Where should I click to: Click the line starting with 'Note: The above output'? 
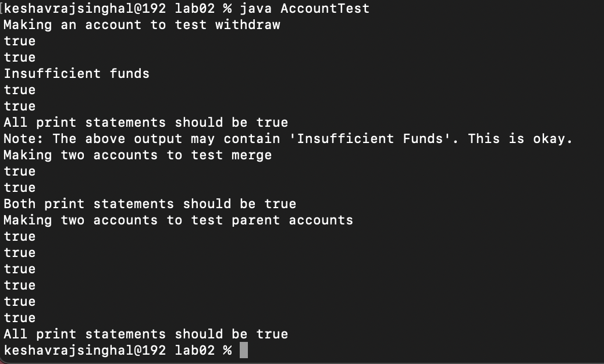[x=289, y=139]
